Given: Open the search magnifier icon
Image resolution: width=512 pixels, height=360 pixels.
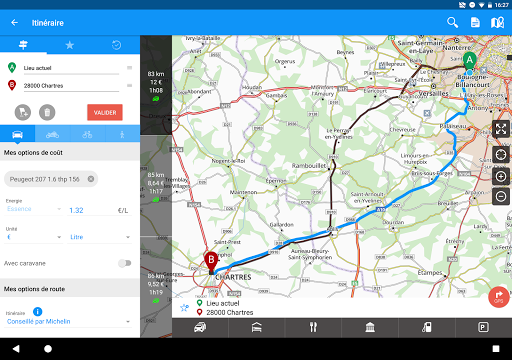Looking at the screenshot, I should pyautogui.click(x=452, y=23).
